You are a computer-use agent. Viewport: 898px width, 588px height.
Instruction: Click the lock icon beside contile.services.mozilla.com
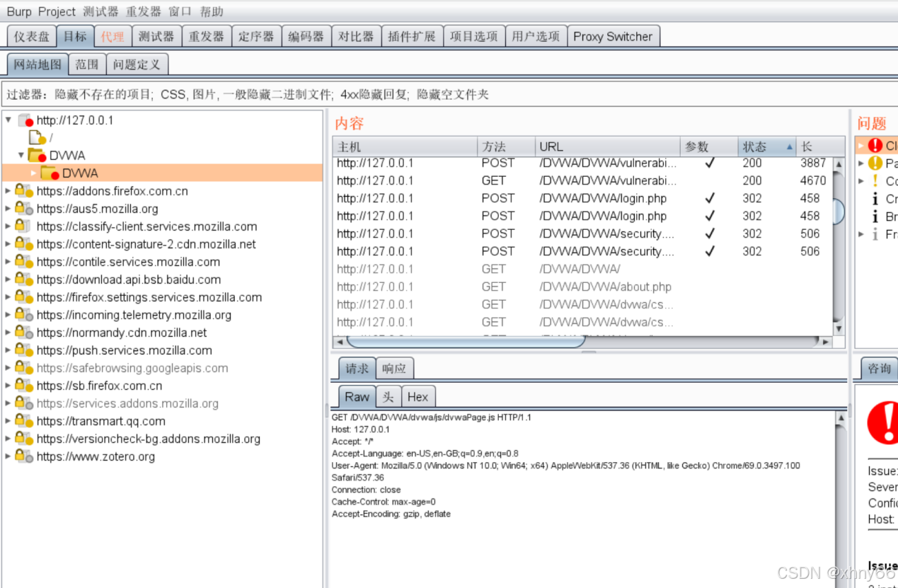pos(24,262)
